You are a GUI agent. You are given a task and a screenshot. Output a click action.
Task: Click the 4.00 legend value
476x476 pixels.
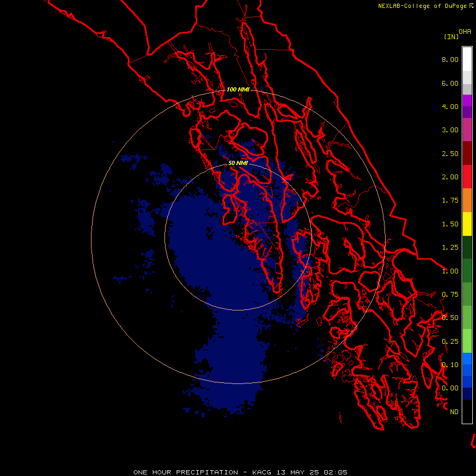click(x=450, y=106)
